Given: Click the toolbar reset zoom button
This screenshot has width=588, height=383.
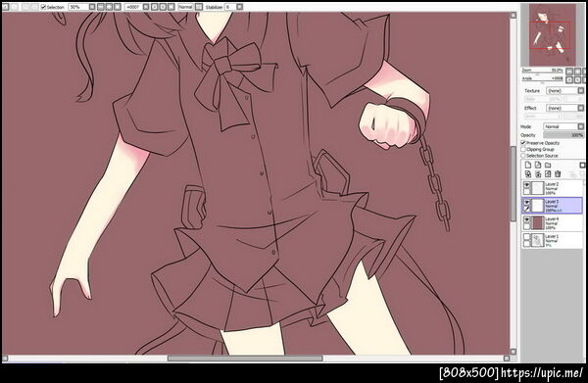Looking at the screenshot, I should (118, 7).
